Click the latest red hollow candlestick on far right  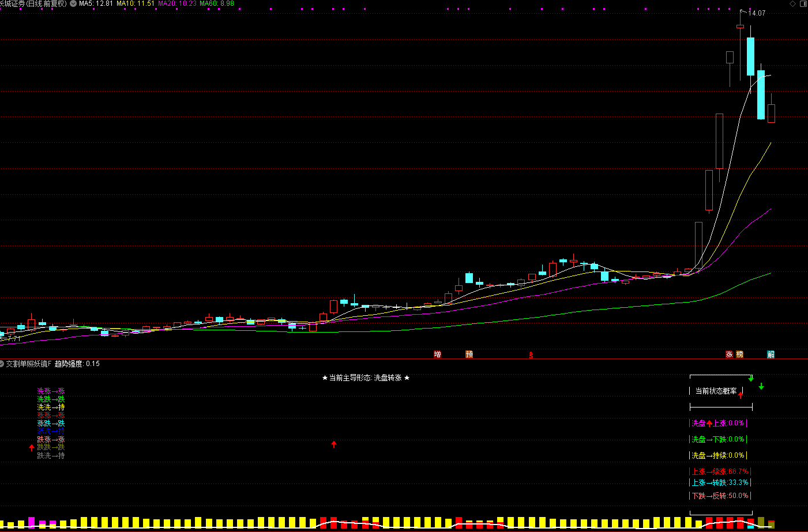point(771,113)
